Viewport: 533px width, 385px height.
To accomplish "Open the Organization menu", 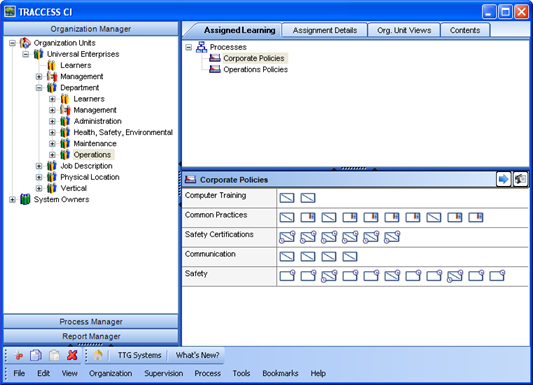I will tap(110, 373).
